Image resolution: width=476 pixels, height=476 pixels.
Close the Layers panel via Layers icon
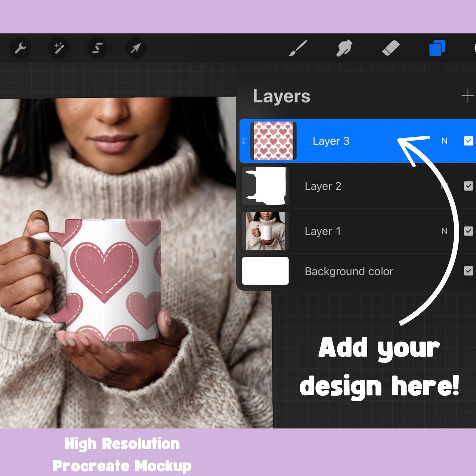click(437, 48)
